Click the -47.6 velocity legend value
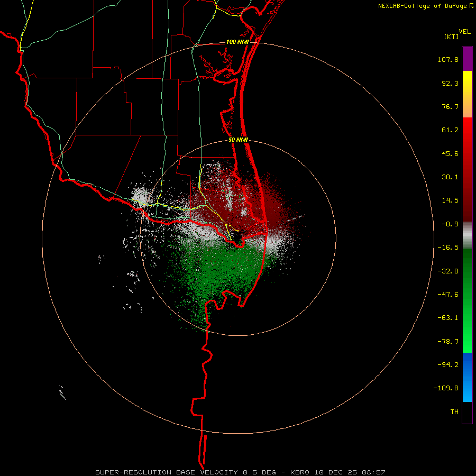Image resolution: width=476 pixels, height=476 pixels. click(448, 295)
